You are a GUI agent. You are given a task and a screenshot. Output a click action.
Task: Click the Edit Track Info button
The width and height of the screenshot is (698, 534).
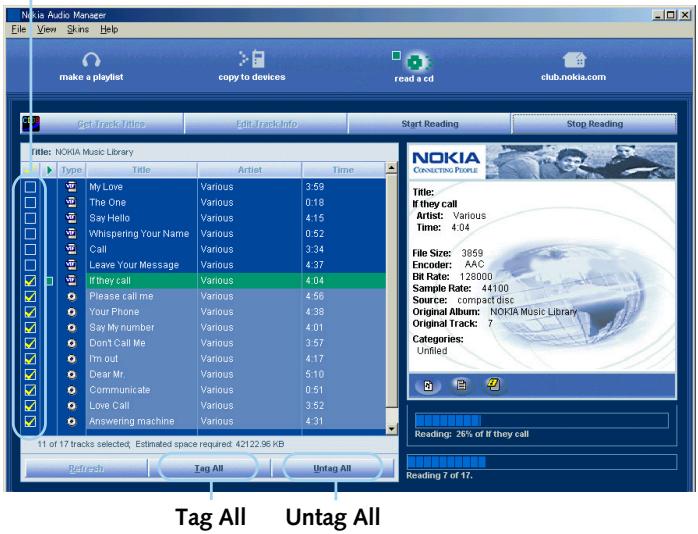(266, 124)
